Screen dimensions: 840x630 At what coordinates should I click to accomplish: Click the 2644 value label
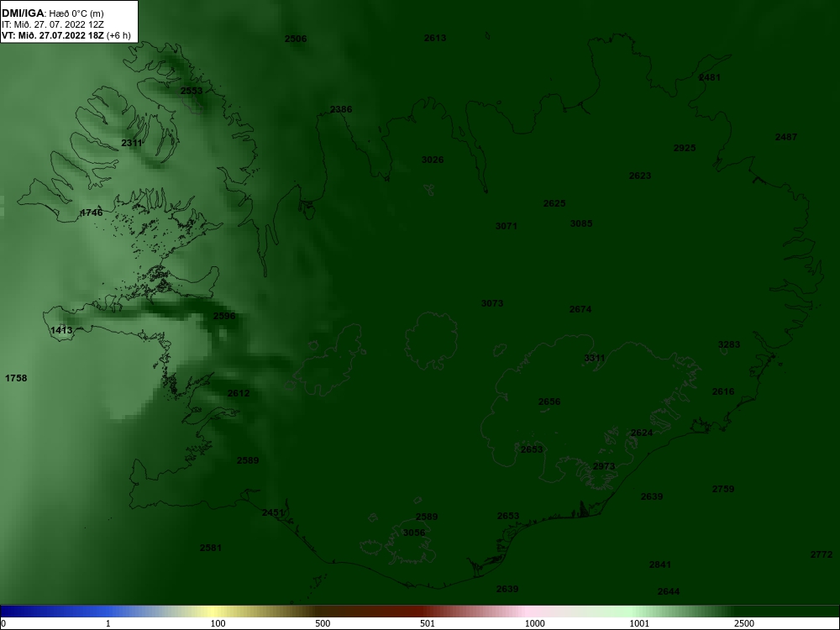669,591
